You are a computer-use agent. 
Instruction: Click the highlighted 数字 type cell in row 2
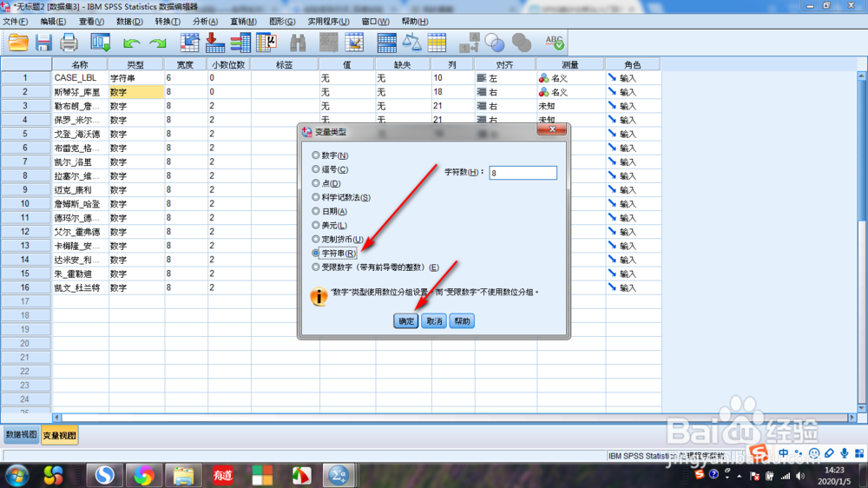click(x=136, y=92)
